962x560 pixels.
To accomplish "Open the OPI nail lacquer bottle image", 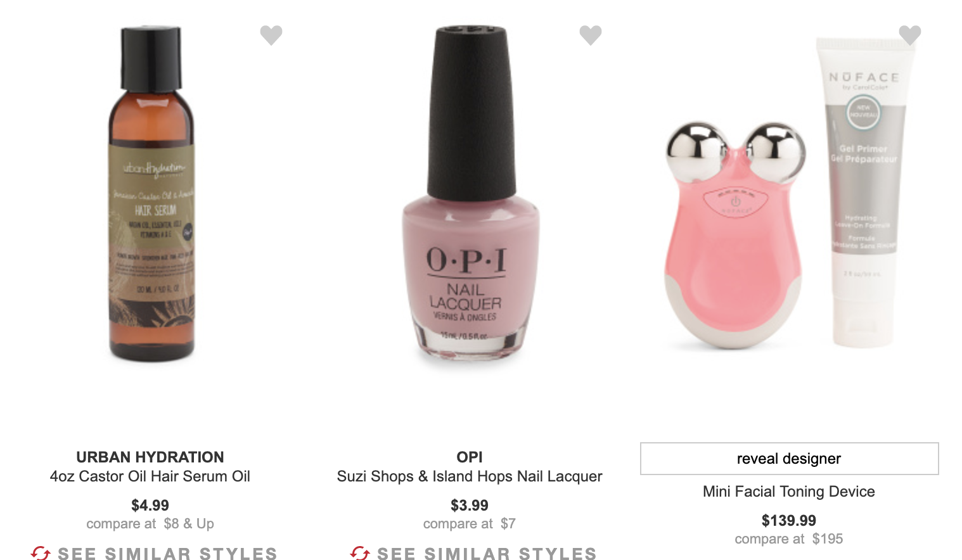I will pyautogui.click(x=470, y=193).
